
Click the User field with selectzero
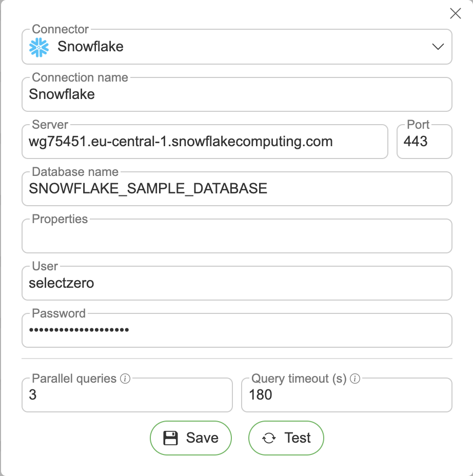[236, 284]
